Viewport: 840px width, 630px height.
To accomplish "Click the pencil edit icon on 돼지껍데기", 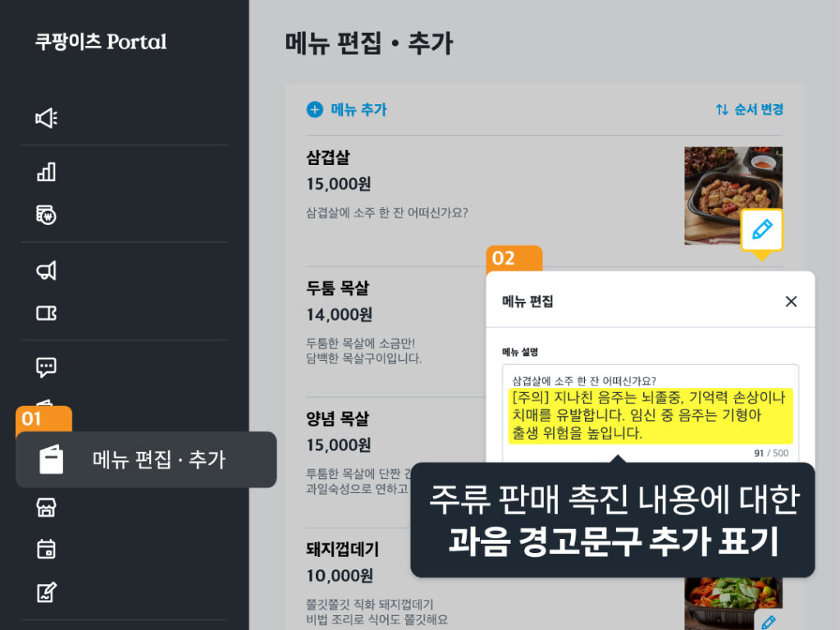I will (x=768, y=622).
